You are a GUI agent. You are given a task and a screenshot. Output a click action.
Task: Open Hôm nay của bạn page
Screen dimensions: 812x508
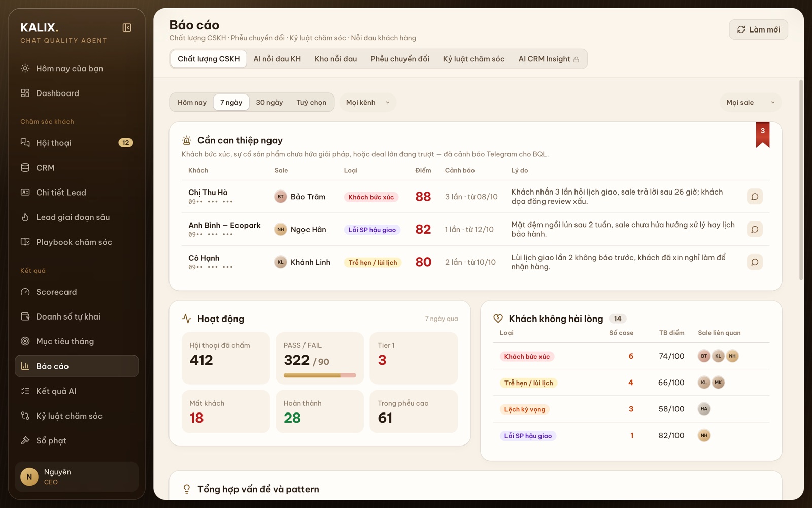(77, 68)
